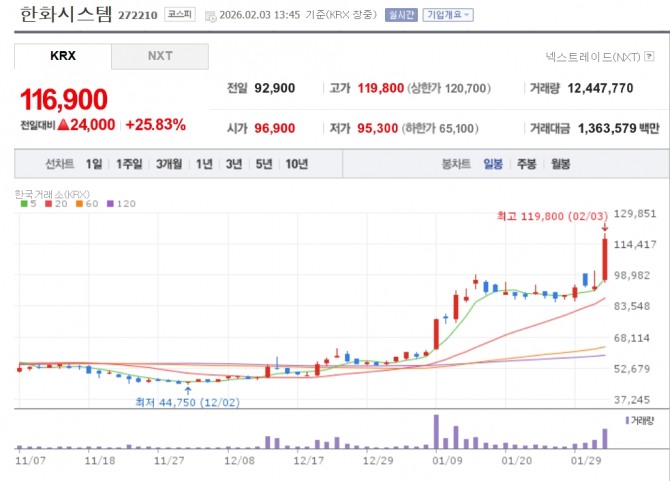Click the latest tall red candlestick

coord(605,259)
